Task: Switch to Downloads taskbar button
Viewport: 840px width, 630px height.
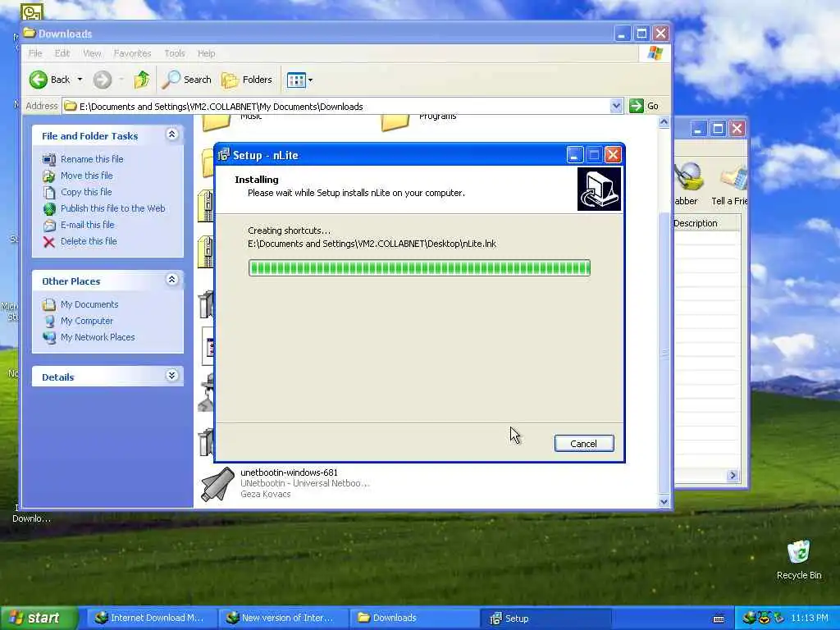Action: (414, 618)
